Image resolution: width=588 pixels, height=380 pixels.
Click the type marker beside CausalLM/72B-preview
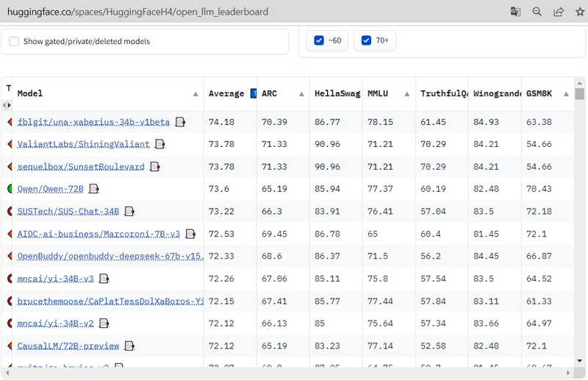(x=10, y=346)
